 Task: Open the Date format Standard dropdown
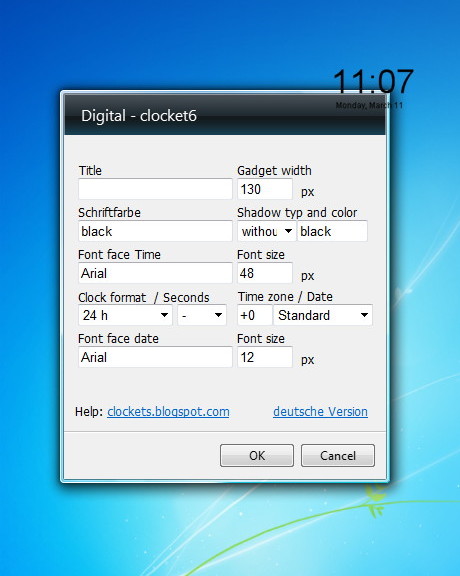(x=323, y=315)
